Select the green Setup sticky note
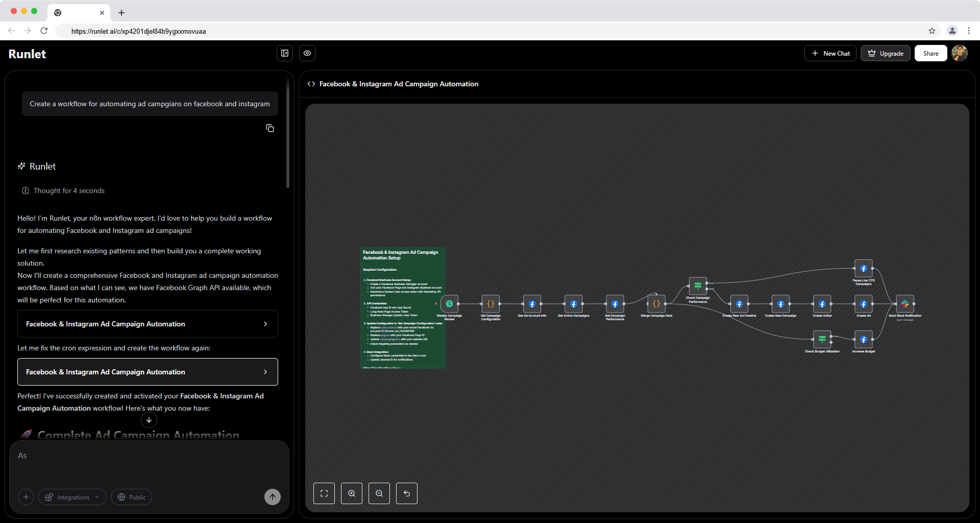980x523 pixels. [403, 308]
